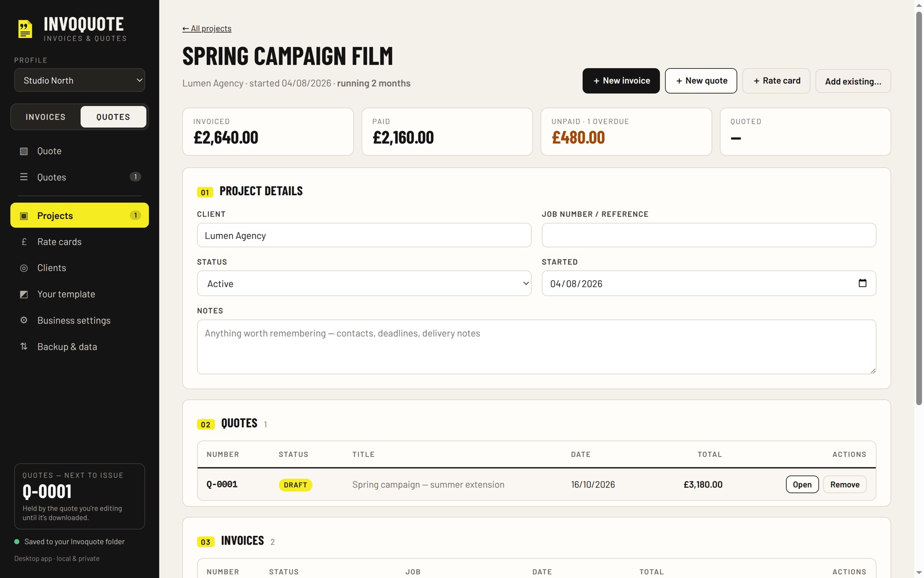Screen dimensions: 924x578
Task: Open the Quotes list menu item
Action: [80, 177]
